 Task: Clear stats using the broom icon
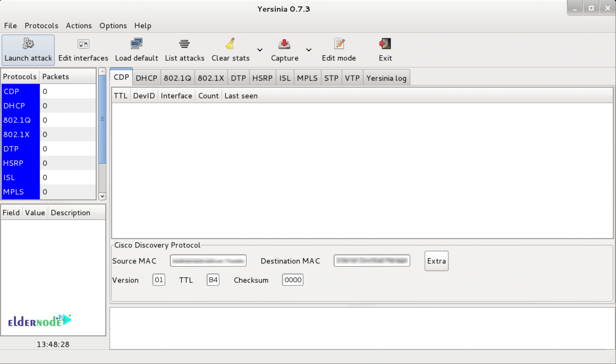tap(230, 45)
